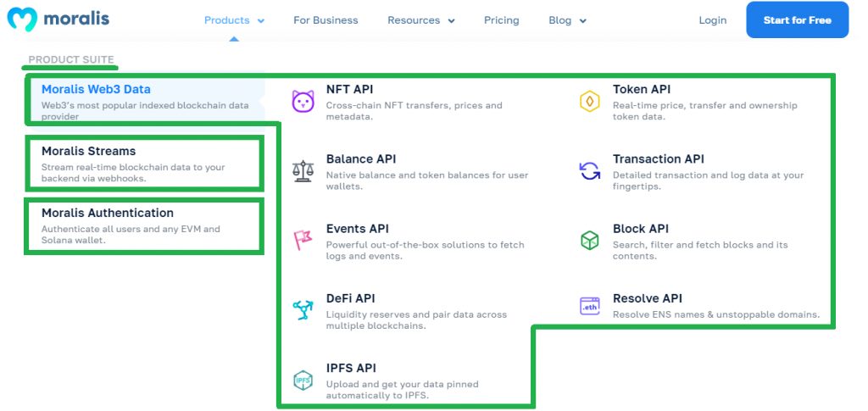This screenshot has width=868, height=411.
Task: Click the DeFi API network icon
Action: [303, 310]
